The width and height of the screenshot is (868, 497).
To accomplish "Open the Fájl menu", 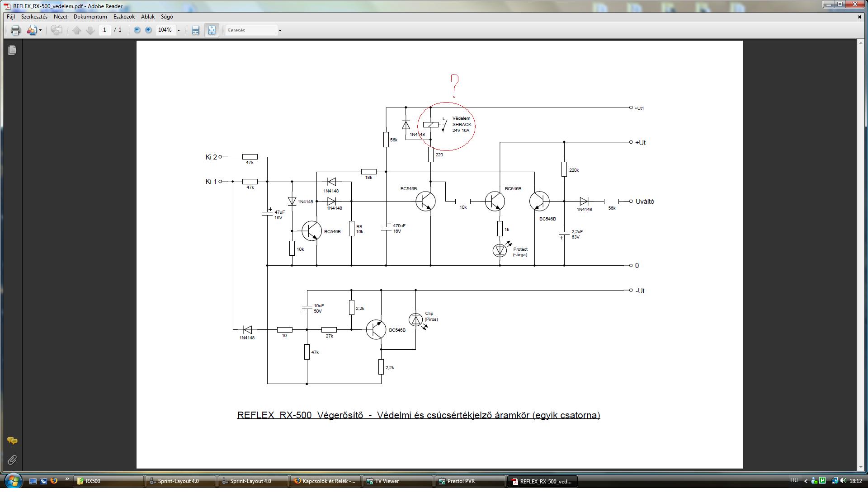I will click(11, 17).
